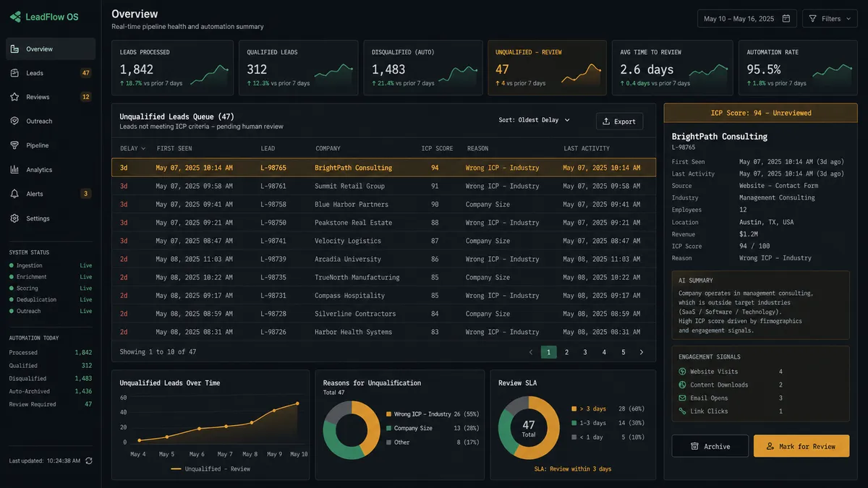The image size is (868, 488).
Task: Open the Sort: Oldest Delay dropdown
Action: pyautogui.click(x=535, y=120)
